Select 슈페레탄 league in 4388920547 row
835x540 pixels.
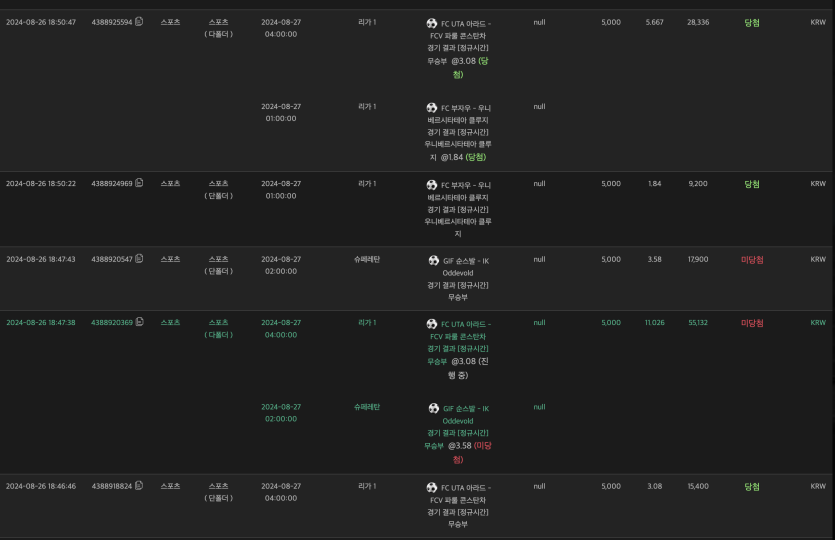[x=367, y=259]
